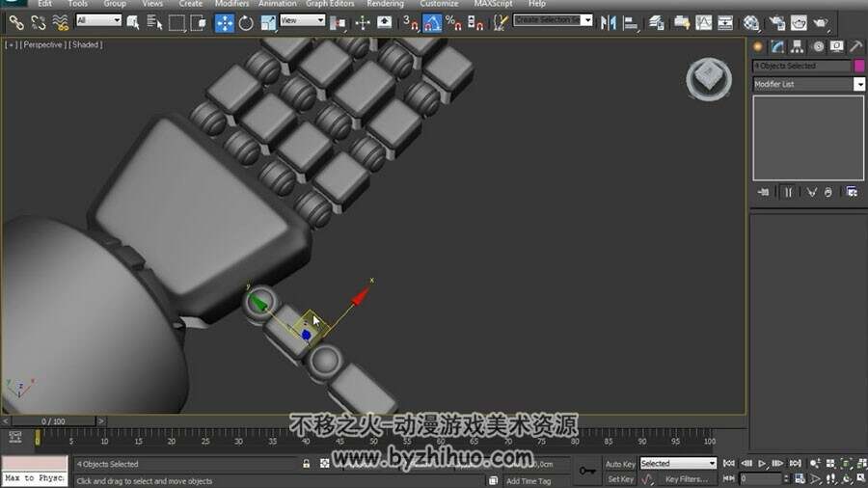Toggle the Percent Snap button
The height and width of the screenshot is (488, 868).
tap(453, 23)
